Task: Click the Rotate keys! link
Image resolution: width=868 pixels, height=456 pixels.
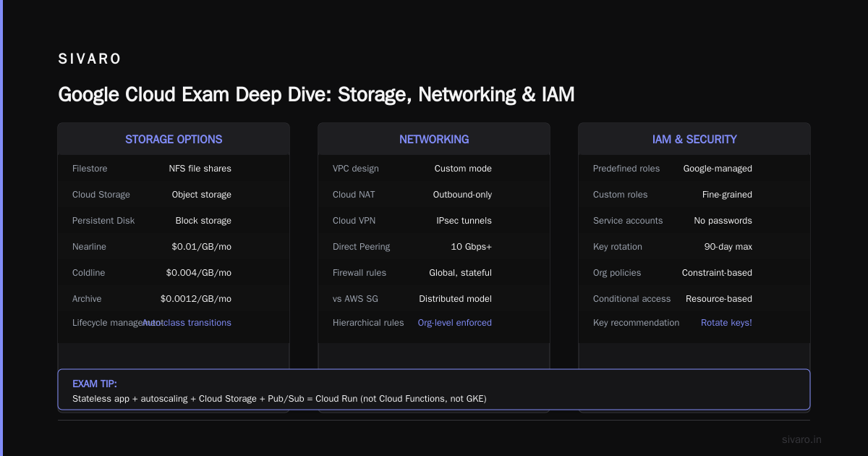Action: (726, 323)
